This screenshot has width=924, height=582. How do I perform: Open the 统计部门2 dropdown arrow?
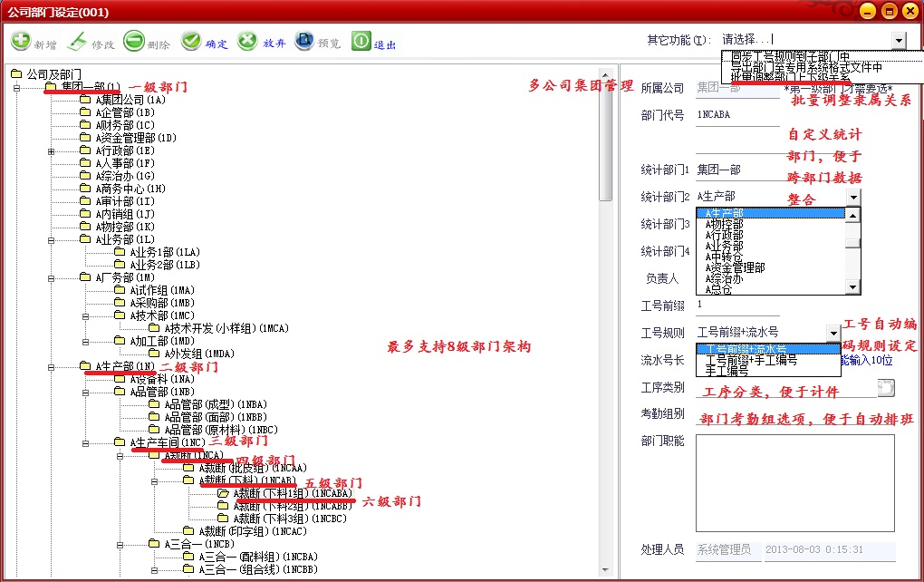(852, 197)
